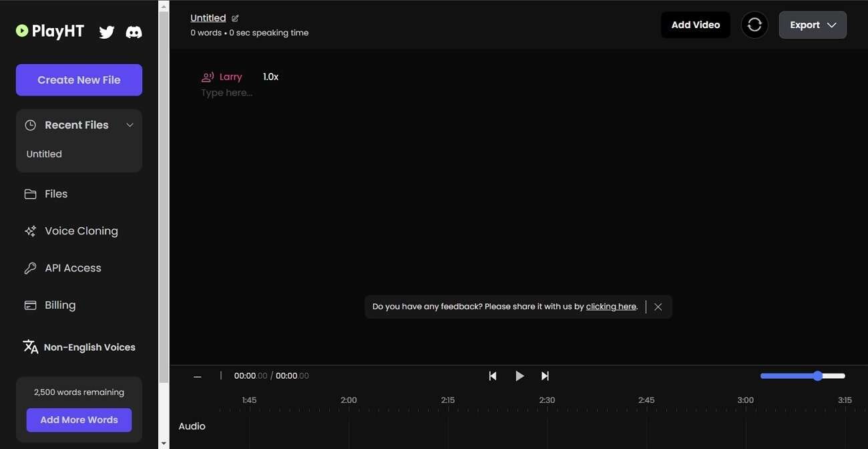Click the sparkle icon beside Voice Cloning

(30, 231)
